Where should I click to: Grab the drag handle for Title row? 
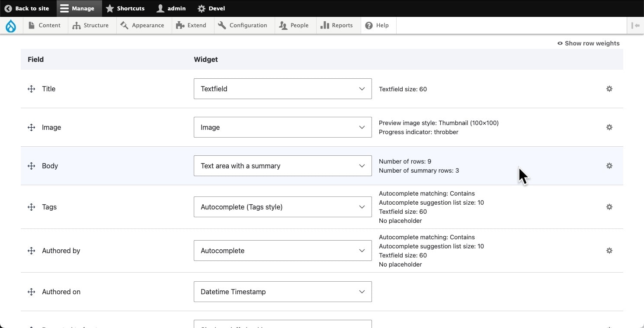tap(31, 89)
